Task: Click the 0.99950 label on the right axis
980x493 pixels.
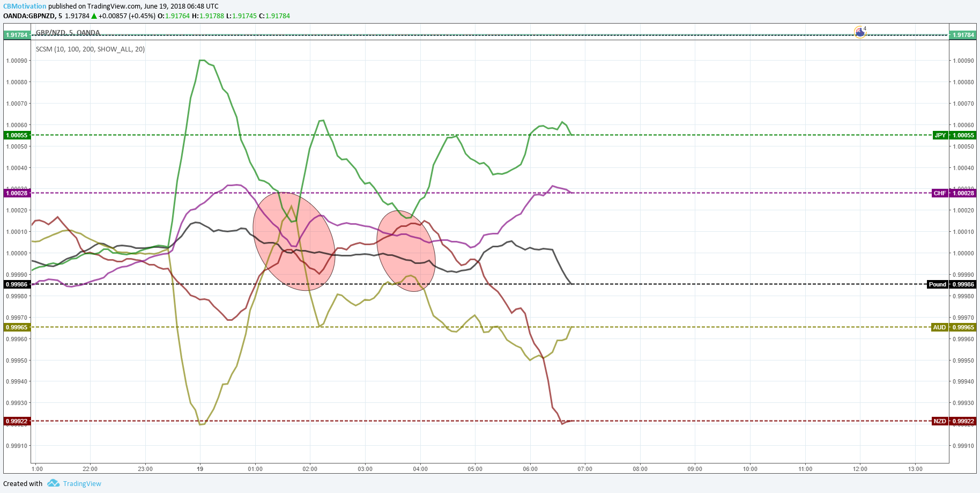Action: [x=963, y=360]
